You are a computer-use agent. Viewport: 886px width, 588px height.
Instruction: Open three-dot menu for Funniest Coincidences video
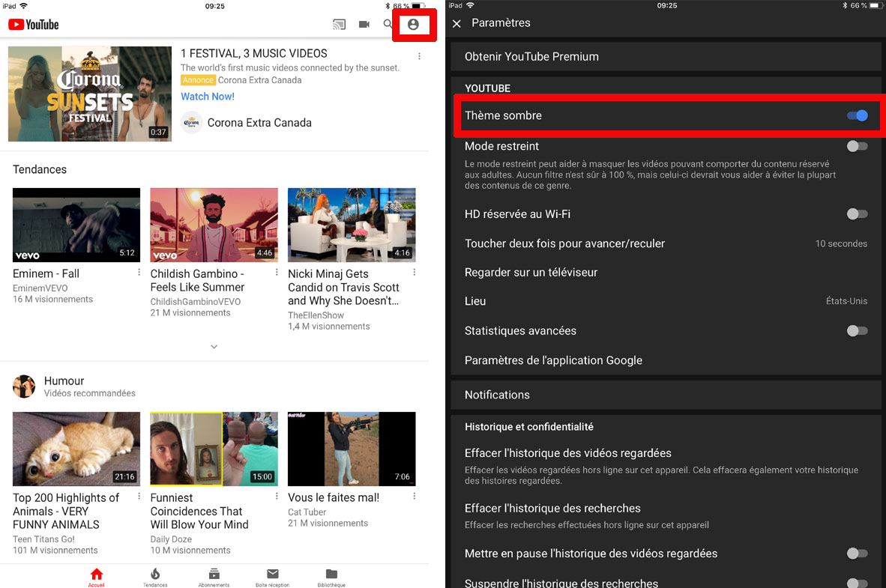(277, 496)
